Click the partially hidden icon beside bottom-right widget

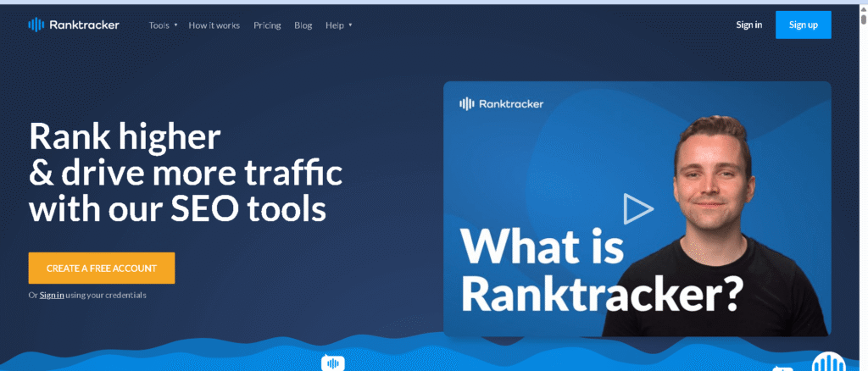pos(783,368)
